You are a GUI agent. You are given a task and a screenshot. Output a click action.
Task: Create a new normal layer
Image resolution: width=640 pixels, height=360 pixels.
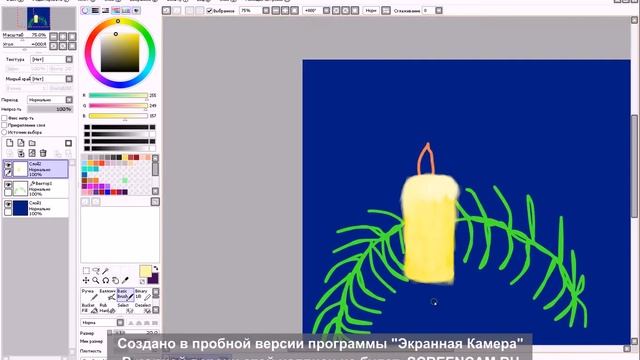[10, 143]
